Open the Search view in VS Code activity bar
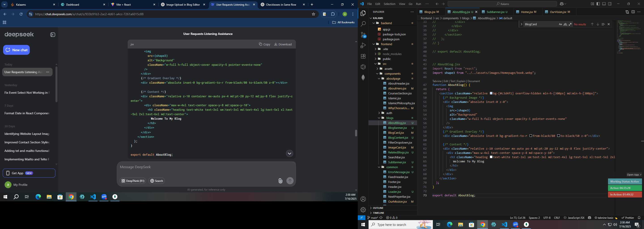Screen dimensions: 644x229 (363, 24)
